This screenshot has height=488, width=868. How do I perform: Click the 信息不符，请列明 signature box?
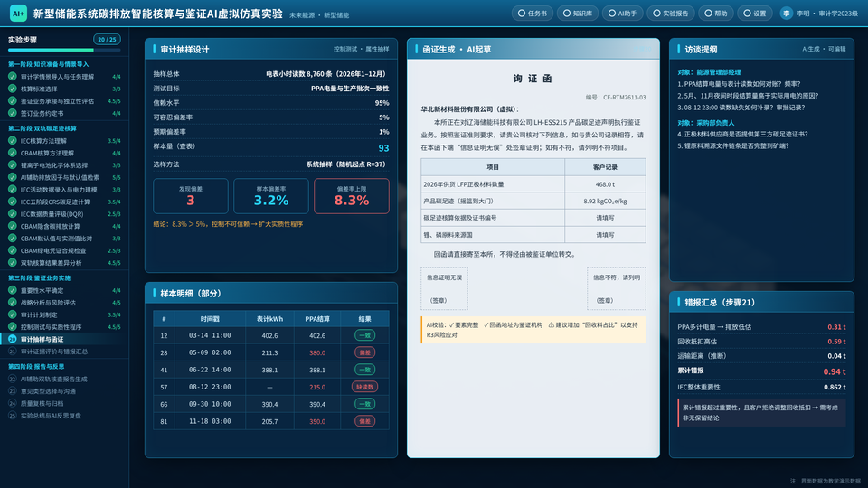[x=616, y=288]
